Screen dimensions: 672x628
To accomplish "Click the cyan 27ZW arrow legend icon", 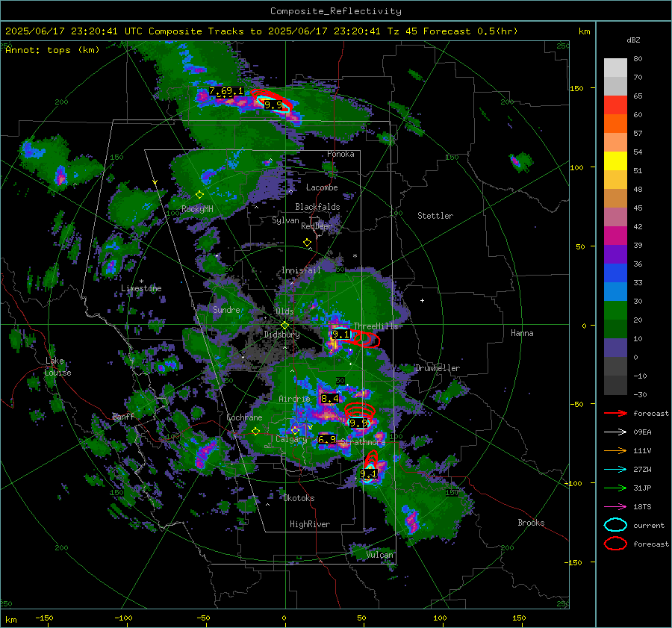I will tap(615, 470).
